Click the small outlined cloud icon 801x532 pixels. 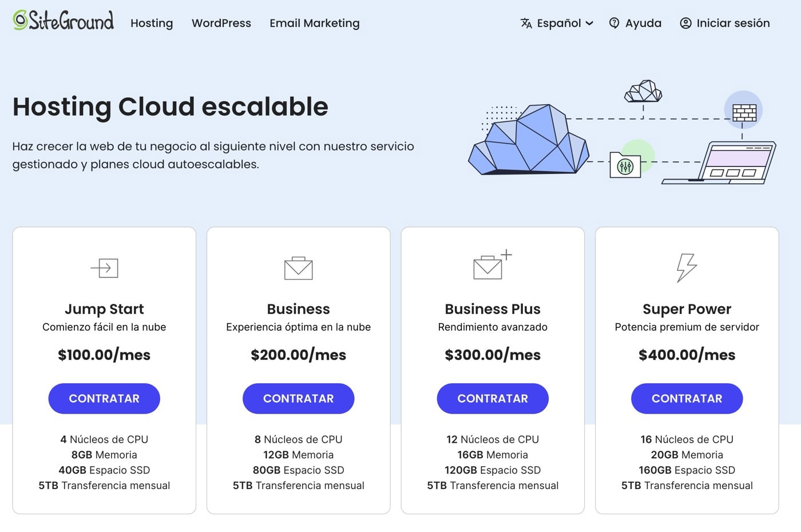643,92
